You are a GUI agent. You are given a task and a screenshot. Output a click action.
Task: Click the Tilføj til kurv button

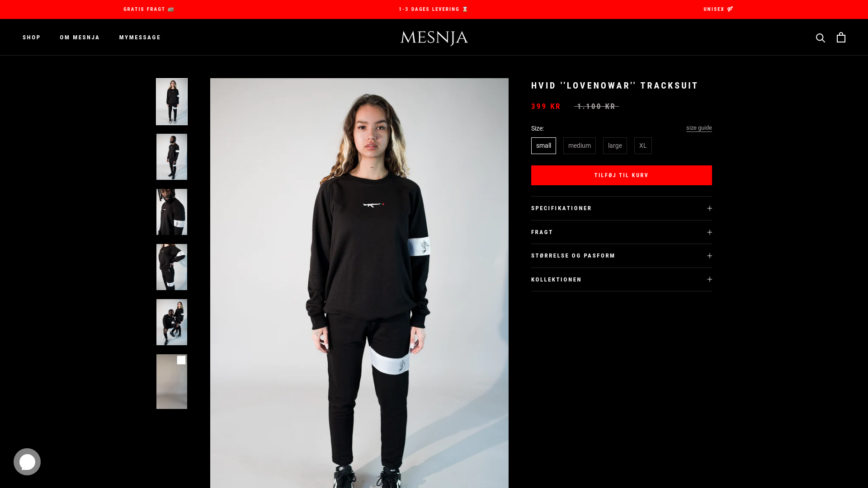point(622,175)
